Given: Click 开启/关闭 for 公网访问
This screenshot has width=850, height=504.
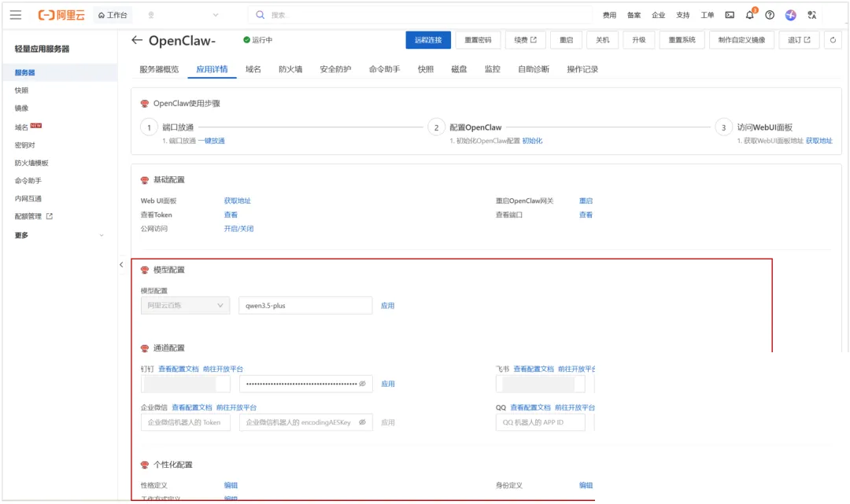Looking at the screenshot, I should click(238, 229).
